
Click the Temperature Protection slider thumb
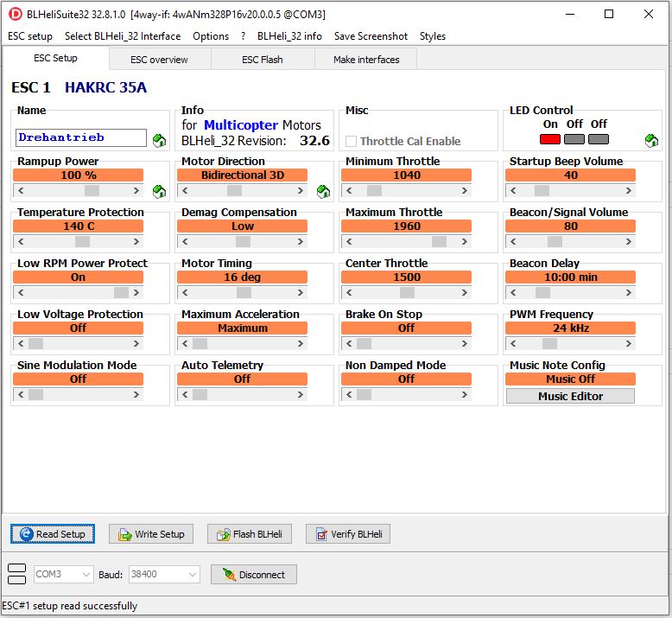pos(82,241)
